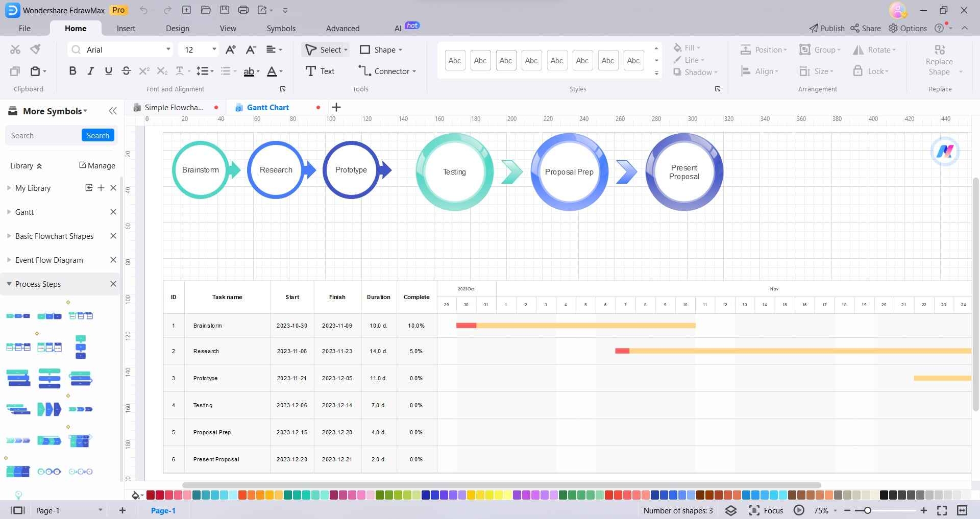This screenshot has width=980, height=519.
Task: Collapse the Process Steps symbol section
Action: point(9,284)
